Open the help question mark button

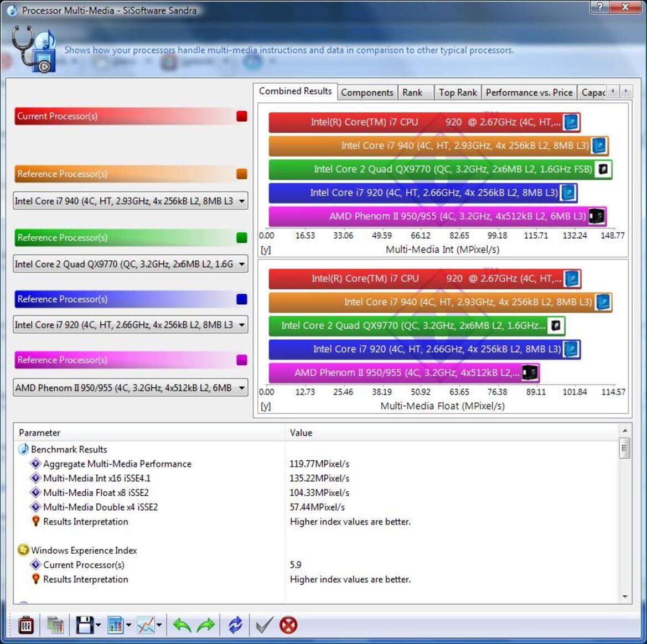[600, 7]
